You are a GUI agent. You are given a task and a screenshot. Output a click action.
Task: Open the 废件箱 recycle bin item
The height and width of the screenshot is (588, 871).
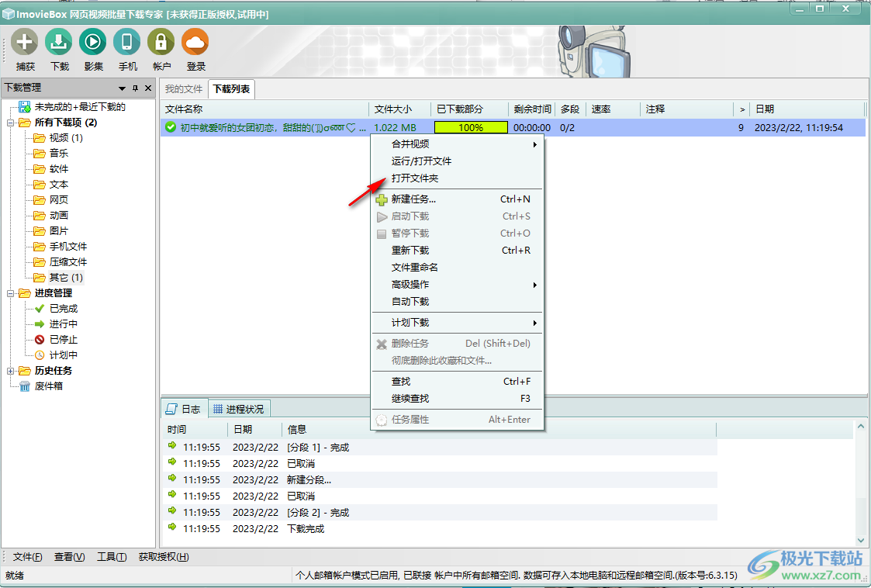[x=48, y=386]
